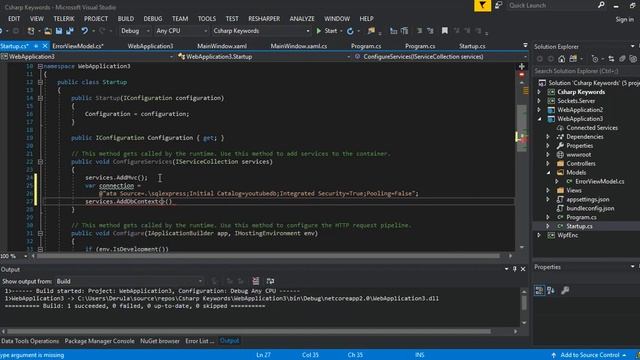Image resolution: width=640 pixels, height=360 pixels.
Task: Click the Categorized icon in Properties panel
Action: pos(539,290)
